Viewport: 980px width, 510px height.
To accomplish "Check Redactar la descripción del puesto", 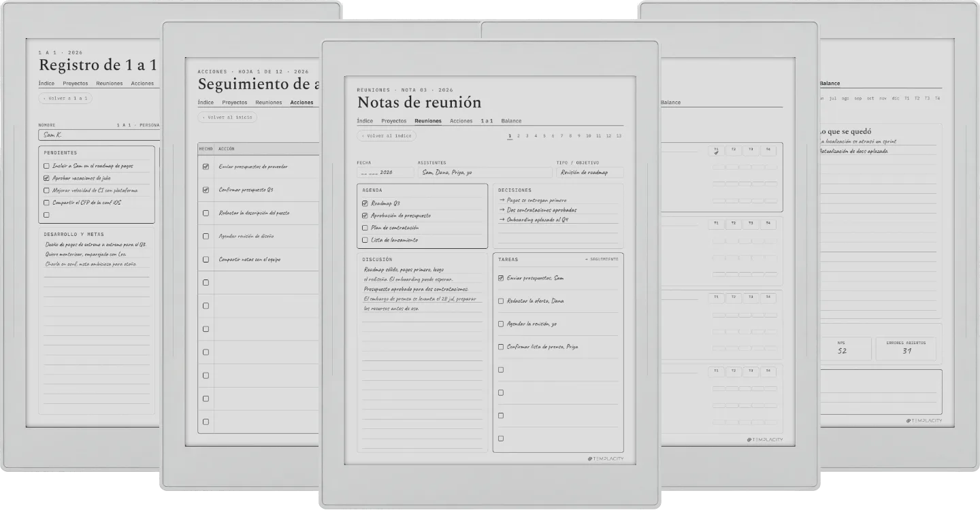I will click(x=206, y=213).
